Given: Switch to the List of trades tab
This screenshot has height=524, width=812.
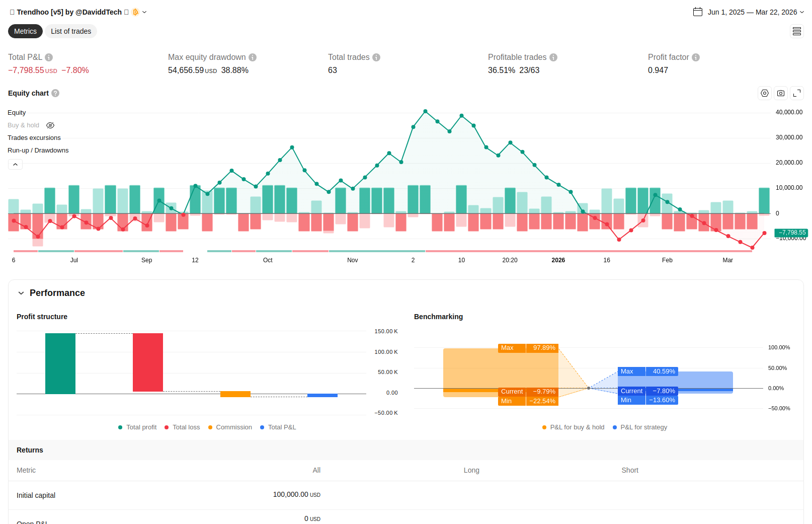Looking at the screenshot, I should click(71, 31).
